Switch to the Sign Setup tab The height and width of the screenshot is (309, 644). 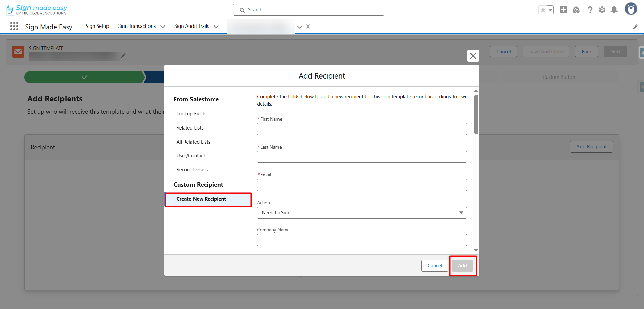(97, 26)
